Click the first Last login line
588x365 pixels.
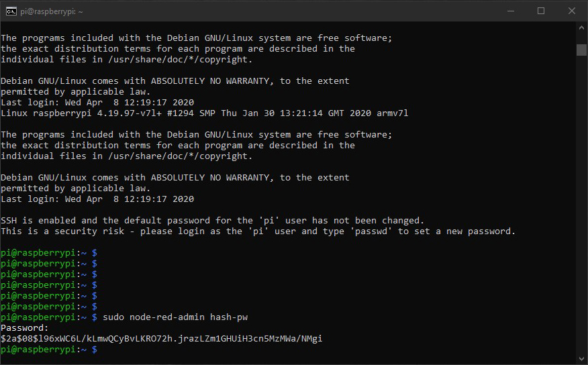point(97,102)
